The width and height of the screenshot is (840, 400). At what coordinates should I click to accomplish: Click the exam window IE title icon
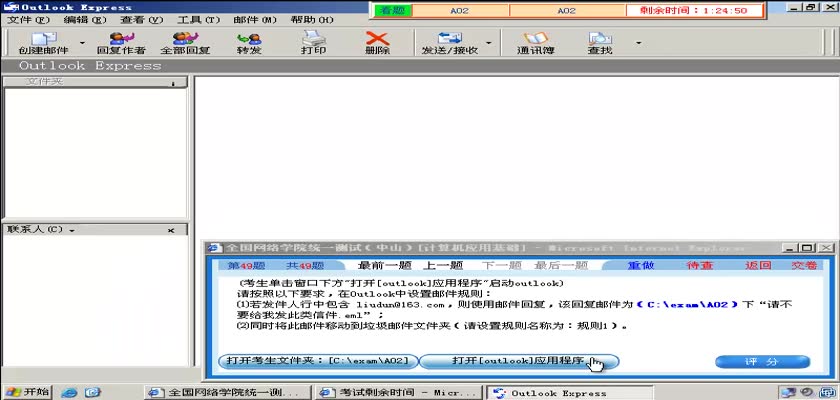click(x=215, y=248)
